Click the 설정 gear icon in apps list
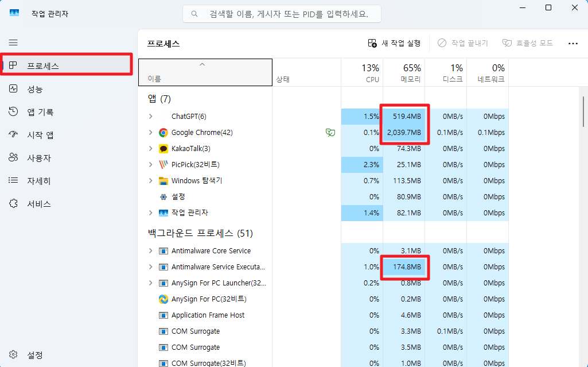The height and width of the screenshot is (367, 588). [163, 196]
